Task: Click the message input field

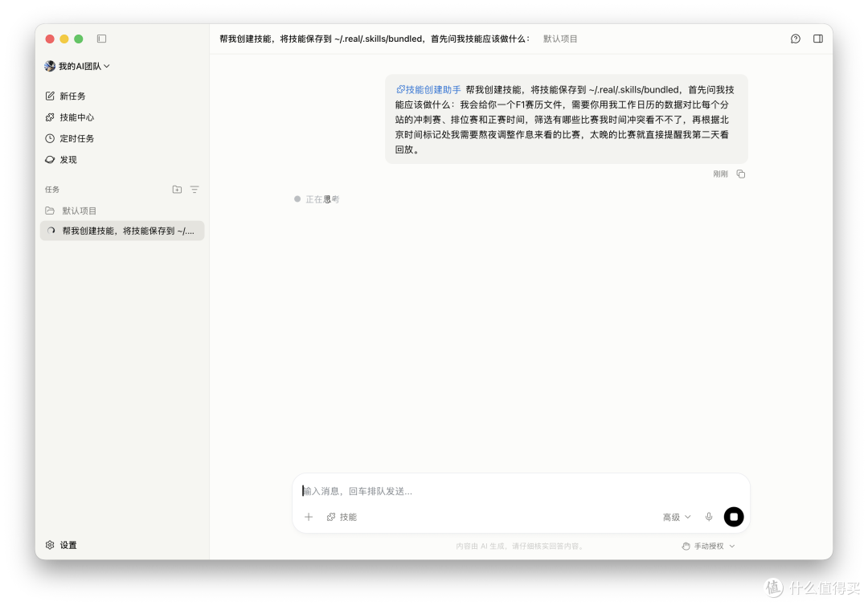Action: pos(520,491)
